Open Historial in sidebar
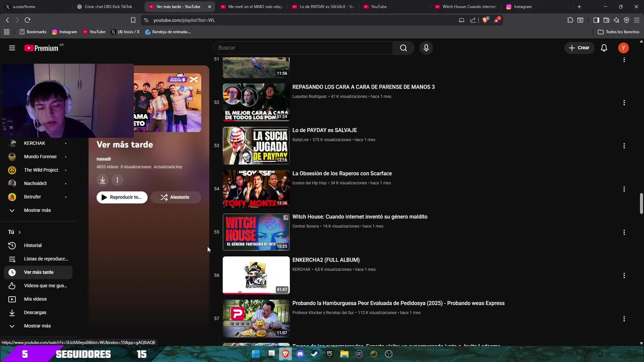 pyautogui.click(x=38, y=245)
